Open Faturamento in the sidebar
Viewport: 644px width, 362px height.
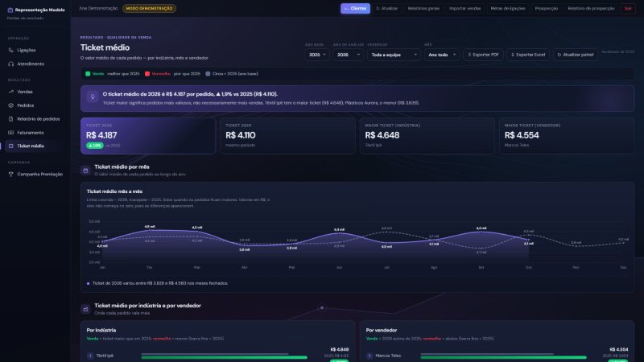(x=35, y=133)
